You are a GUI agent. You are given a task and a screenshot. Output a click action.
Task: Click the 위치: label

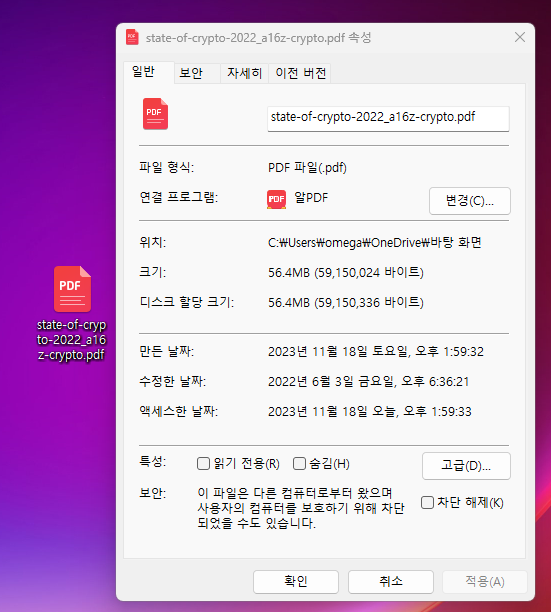pyautogui.click(x=153, y=242)
